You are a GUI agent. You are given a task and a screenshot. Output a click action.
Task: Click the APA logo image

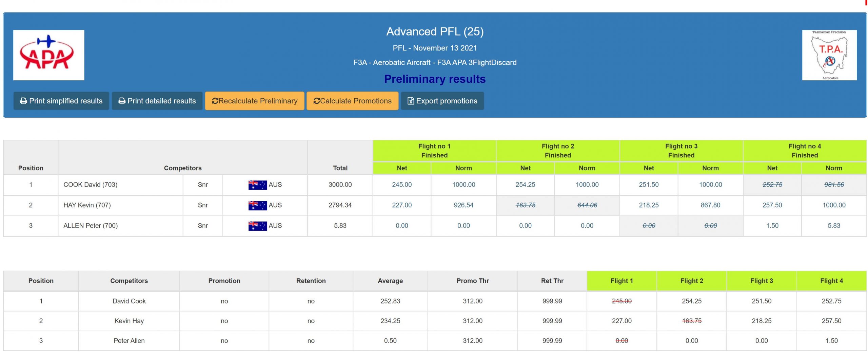coord(48,55)
